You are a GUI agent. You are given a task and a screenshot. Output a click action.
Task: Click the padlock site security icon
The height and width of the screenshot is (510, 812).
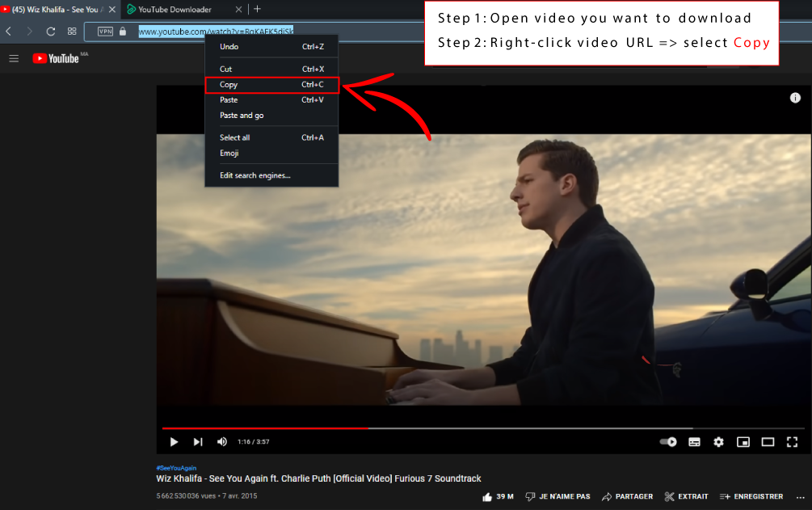(x=123, y=31)
